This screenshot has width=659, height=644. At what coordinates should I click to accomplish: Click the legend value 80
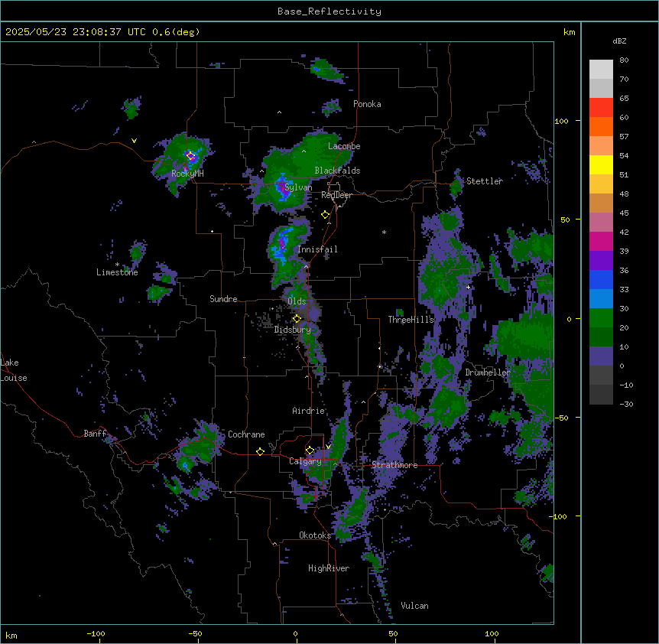(624, 60)
